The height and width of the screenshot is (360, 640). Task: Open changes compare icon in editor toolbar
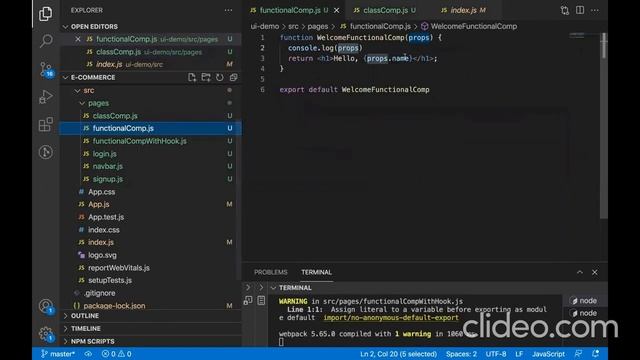pyautogui.click(x=565, y=10)
